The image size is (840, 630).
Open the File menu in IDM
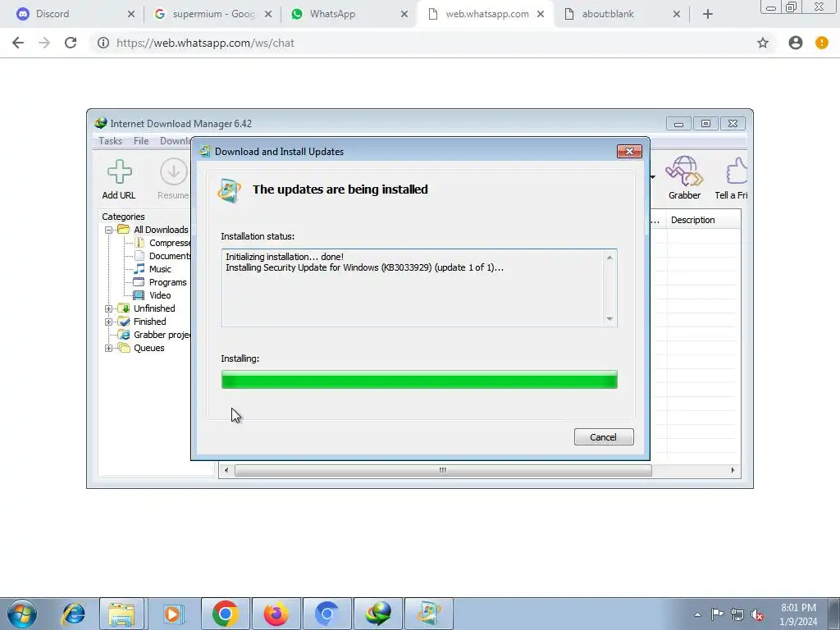pos(141,141)
